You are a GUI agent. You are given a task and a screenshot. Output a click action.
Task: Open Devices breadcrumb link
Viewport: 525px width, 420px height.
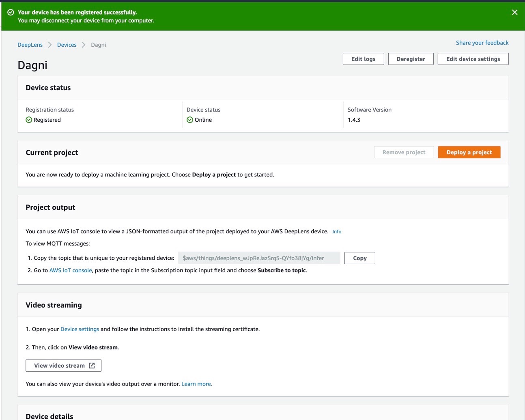click(x=67, y=45)
